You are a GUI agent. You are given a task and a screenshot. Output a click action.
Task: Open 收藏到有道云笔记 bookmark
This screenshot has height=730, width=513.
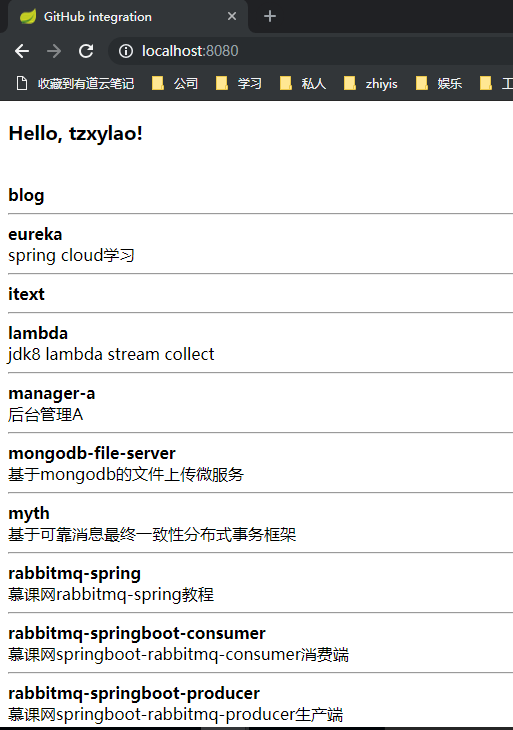pos(75,84)
